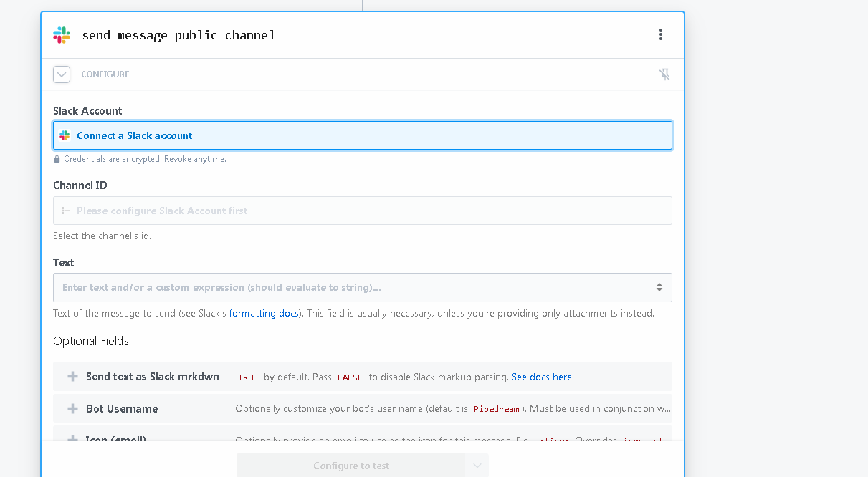Click the send_message_public_channel step title
The image size is (868, 477).
tap(178, 35)
